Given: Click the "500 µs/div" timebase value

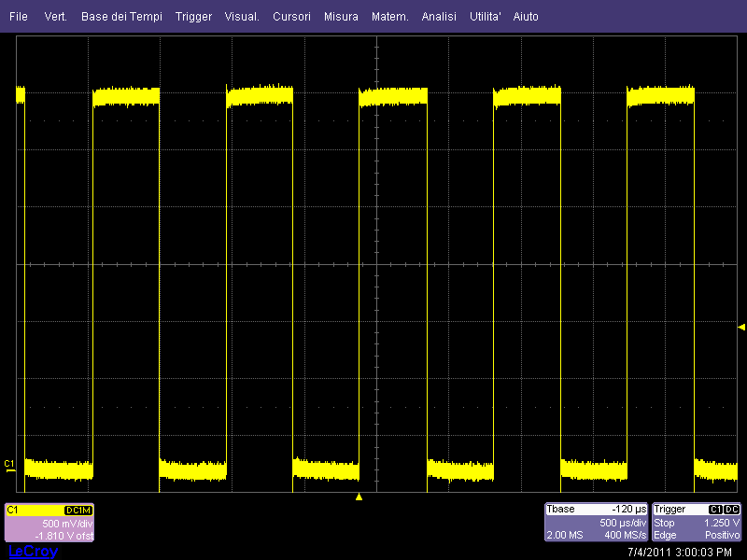Looking at the screenshot, I should [x=623, y=523].
